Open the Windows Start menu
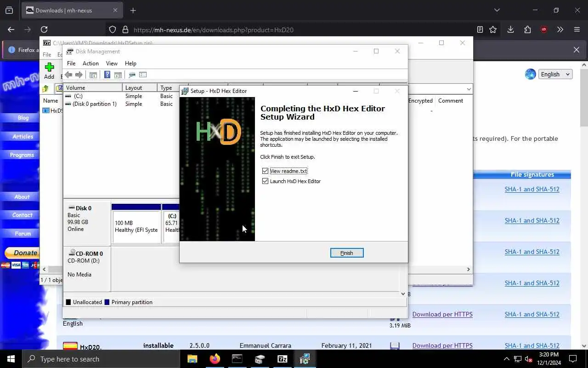The width and height of the screenshot is (588, 368). pos(11,359)
